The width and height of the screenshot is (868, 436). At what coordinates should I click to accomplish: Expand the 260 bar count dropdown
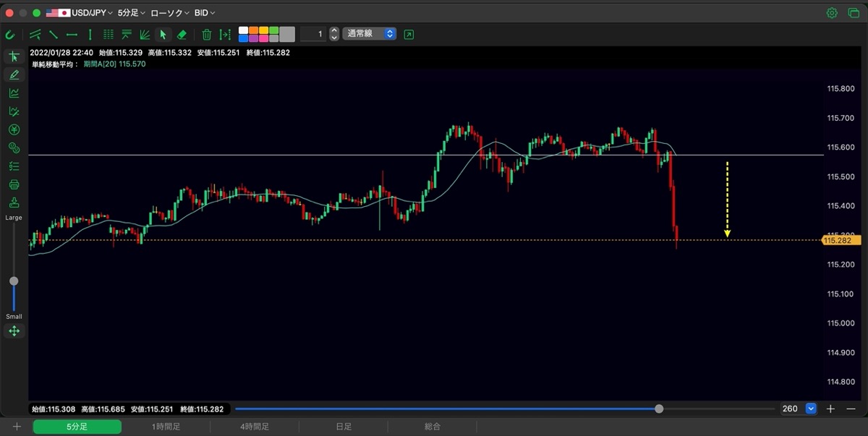click(811, 409)
